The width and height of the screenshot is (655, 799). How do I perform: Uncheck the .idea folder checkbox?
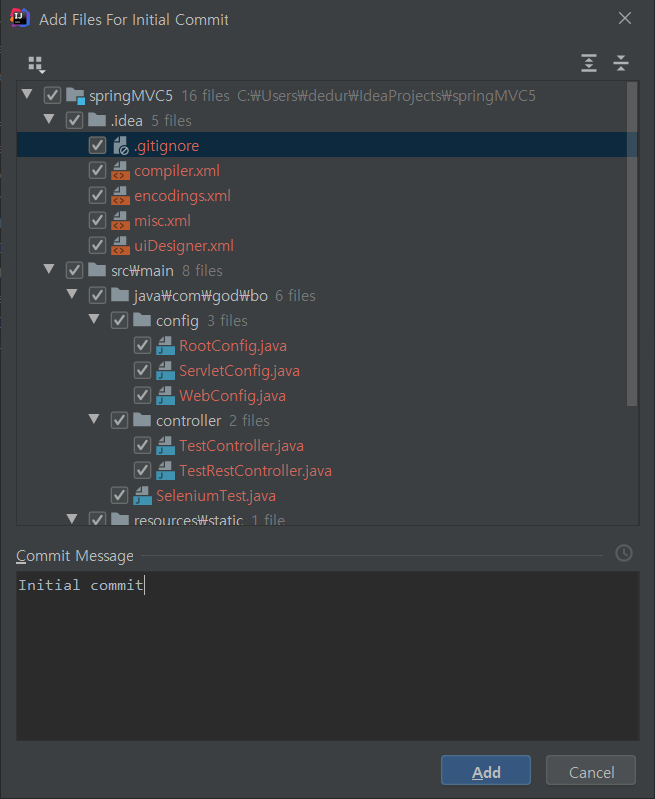74,120
